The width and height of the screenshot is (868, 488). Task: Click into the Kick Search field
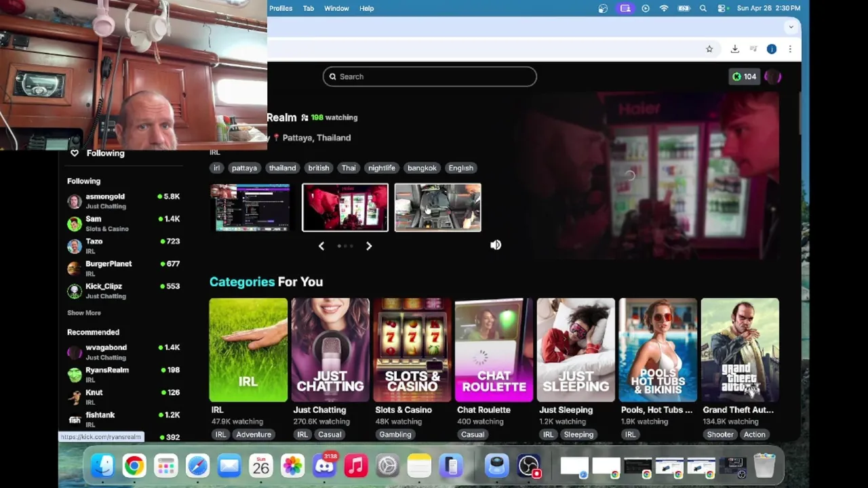click(x=430, y=77)
